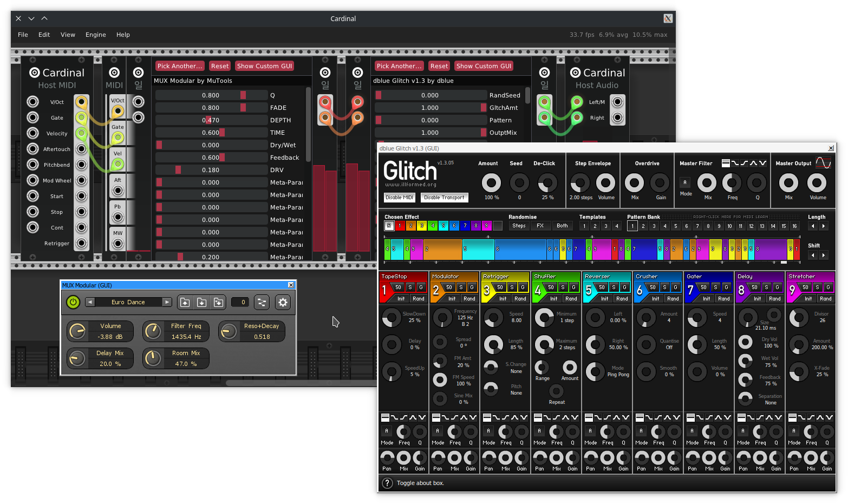Viewport: 848px width, 504px height.
Task: Open the View menu in Cardinal
Action: (x=68, y=35)
